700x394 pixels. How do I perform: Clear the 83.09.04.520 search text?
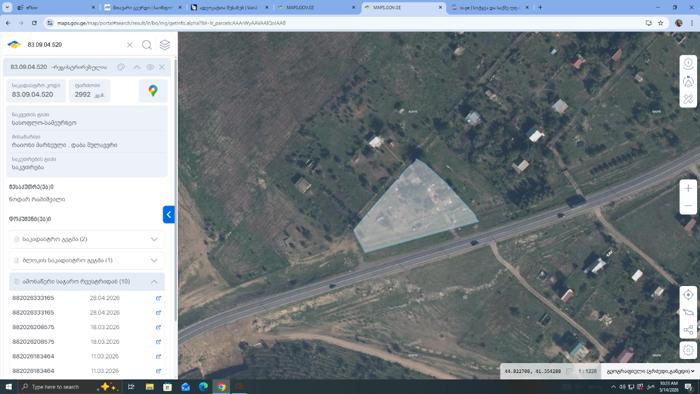click(x=129, y=45)
